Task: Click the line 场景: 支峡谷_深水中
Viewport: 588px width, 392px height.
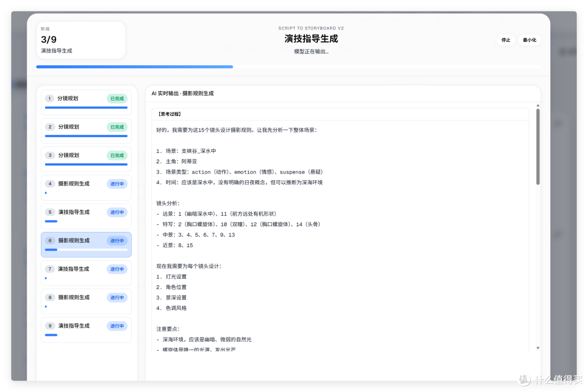Action: click(x=186, y=151)
